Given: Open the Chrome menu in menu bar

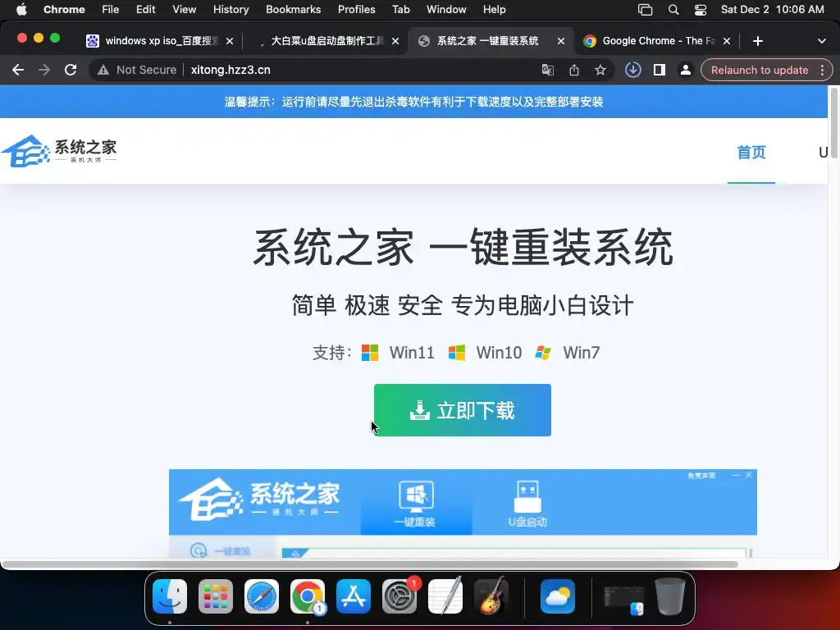Looking at the screenshot, I should click(x=64, y=9).
